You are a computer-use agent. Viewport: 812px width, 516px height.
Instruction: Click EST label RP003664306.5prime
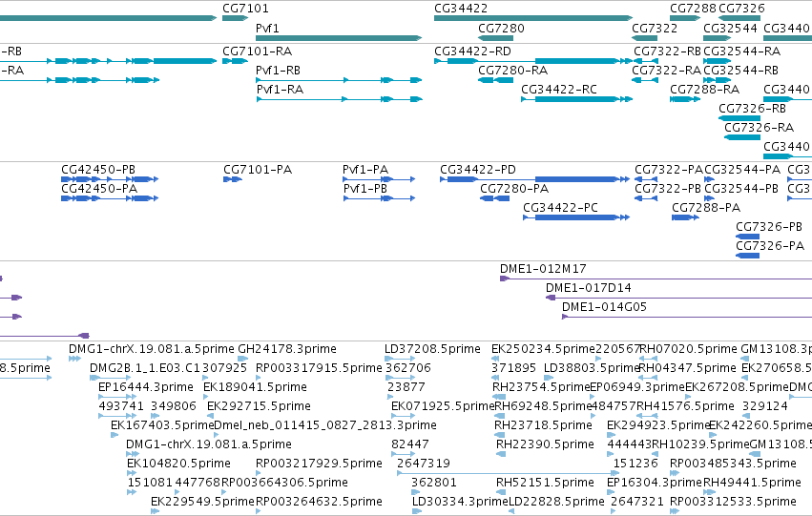(x=285, y=484)
